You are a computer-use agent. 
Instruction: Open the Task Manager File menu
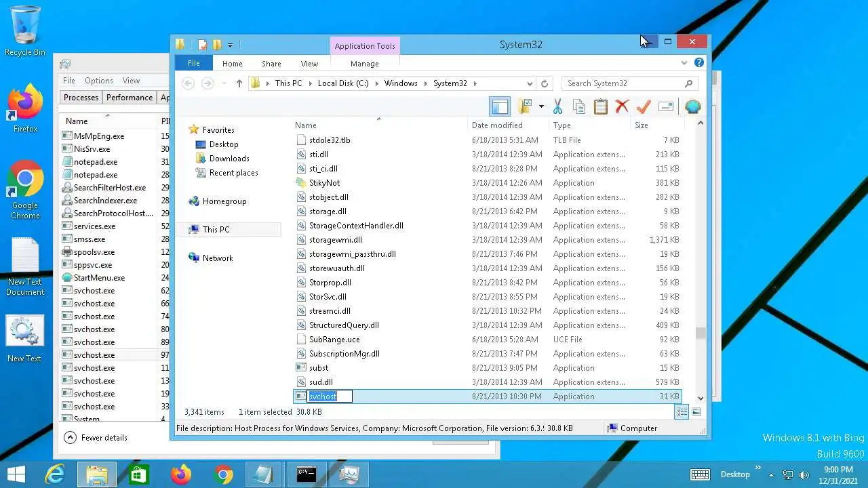point(69,81)
